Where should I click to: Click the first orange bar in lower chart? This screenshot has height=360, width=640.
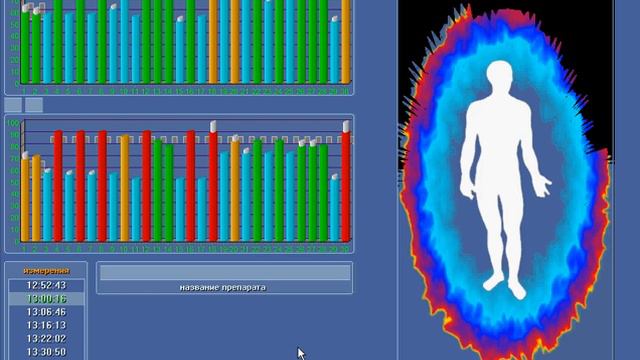coord(25,200)
